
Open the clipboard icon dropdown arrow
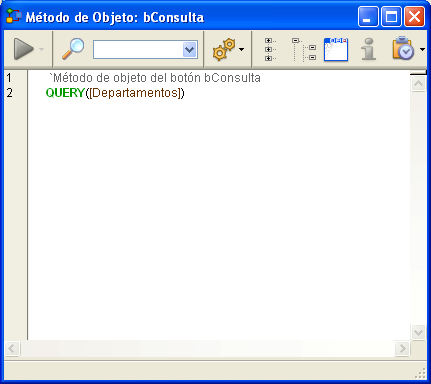pyautogui.click(x=422, y=49)
